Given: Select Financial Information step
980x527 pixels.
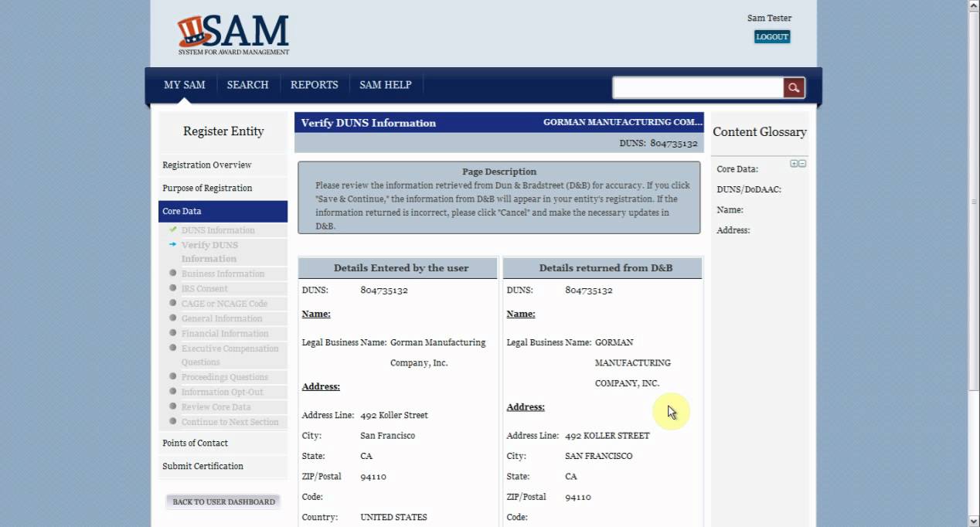Looking at the screenshot, I should [x=225, y=333].
